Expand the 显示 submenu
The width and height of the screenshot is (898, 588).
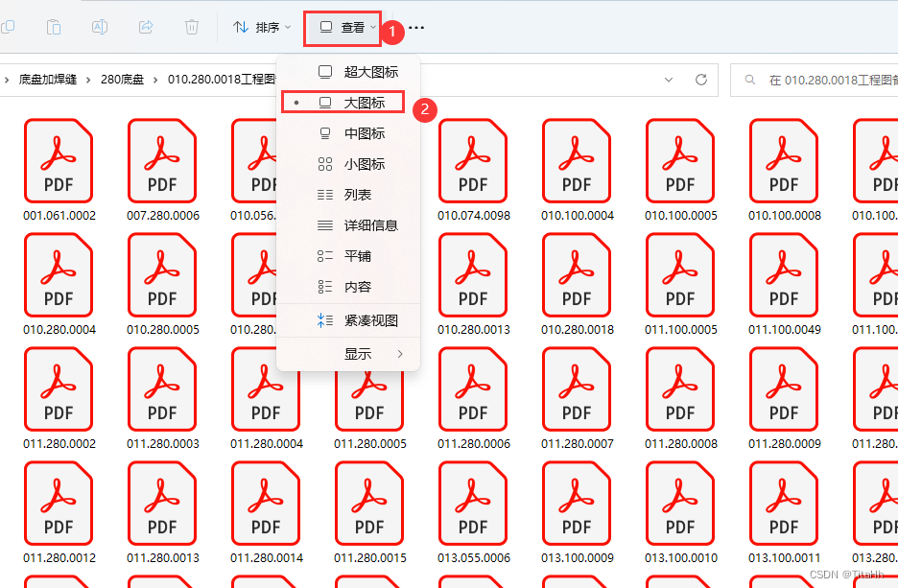click(x=348, y=354)
